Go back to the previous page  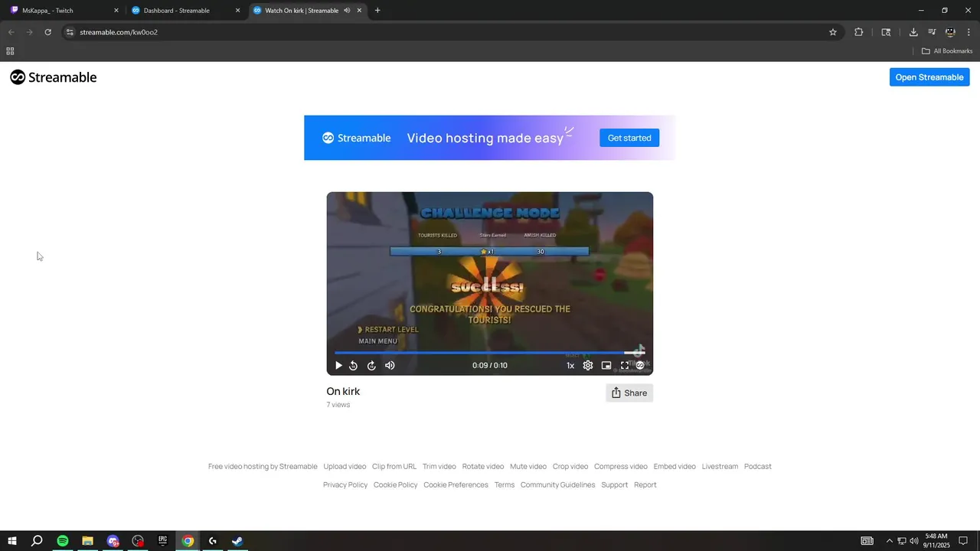point(11,32)
